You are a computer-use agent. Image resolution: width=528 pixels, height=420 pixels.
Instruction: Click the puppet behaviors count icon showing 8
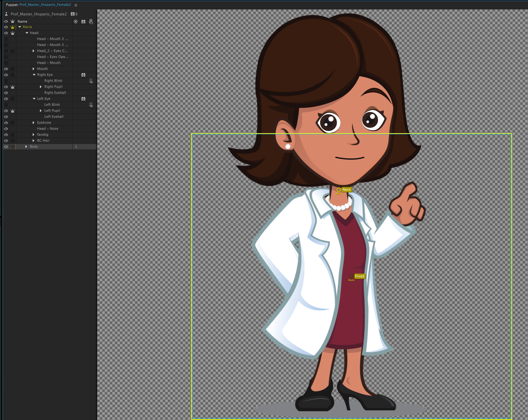pos(73,14)
